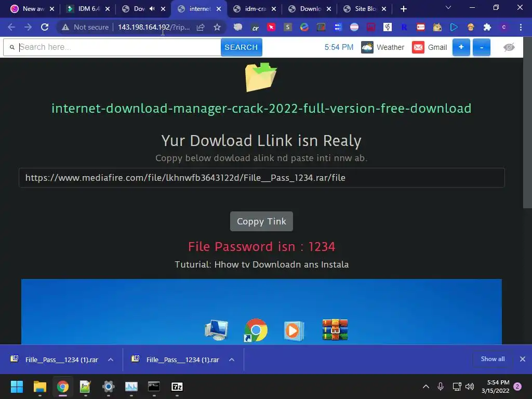Viewport: 532px width, 399px height.
Task: Mute the audio tab via speaker icon
Action: 152,9
